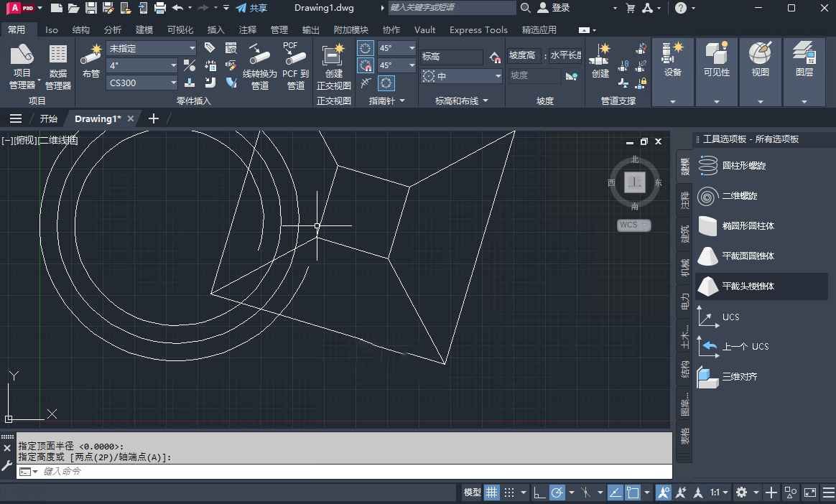Click the Save icon in the quick access toolbar
Image resolution: width=836 pixels, height=504 pixels.
(x=91, y=8)
